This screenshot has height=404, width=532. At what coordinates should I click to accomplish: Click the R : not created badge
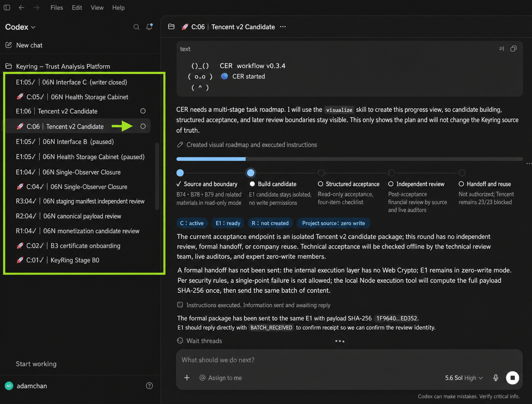[x=270, y=223]
